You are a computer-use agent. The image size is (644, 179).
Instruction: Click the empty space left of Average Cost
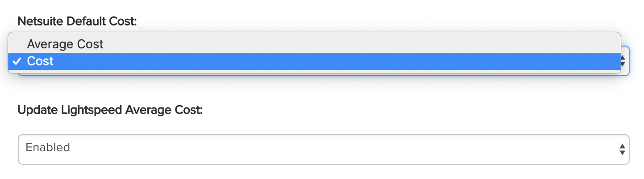click(x=17, y=44)
